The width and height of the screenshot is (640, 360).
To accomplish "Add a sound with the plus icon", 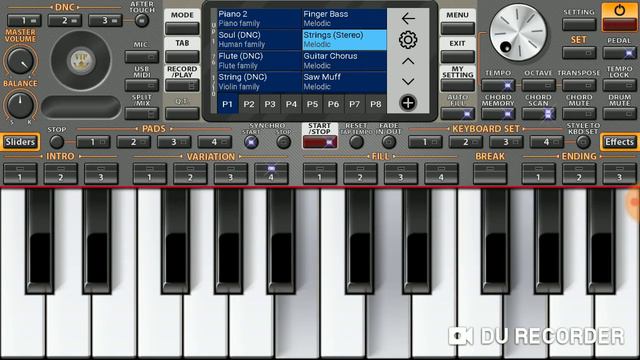I will click(408, 103).
